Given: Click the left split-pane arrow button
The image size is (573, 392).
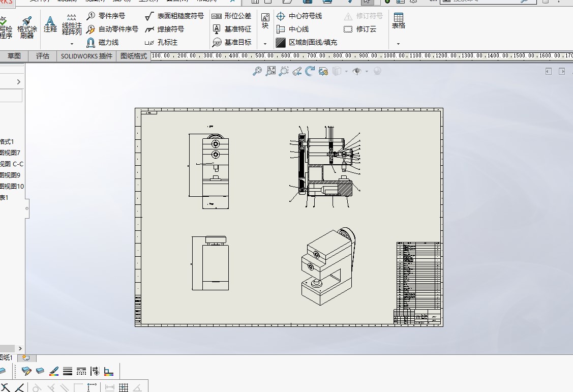Looking at the screenshot, I should click(548, 71).
